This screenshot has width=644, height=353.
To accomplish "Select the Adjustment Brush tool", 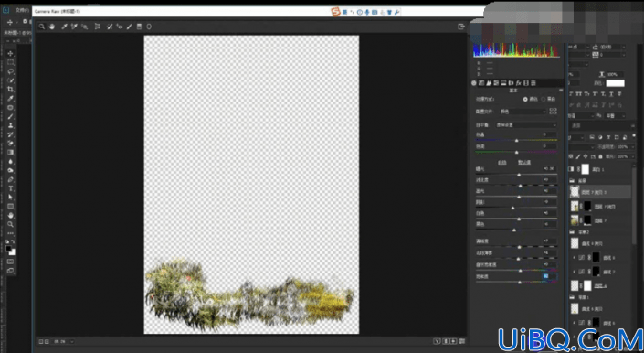I will coord(129,27).
